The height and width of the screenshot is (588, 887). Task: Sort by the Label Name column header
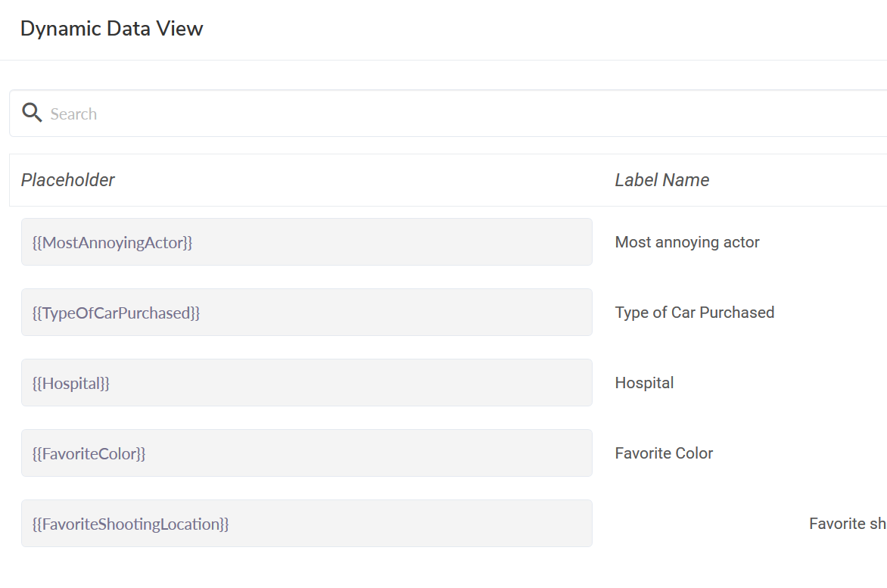point(662,180)
